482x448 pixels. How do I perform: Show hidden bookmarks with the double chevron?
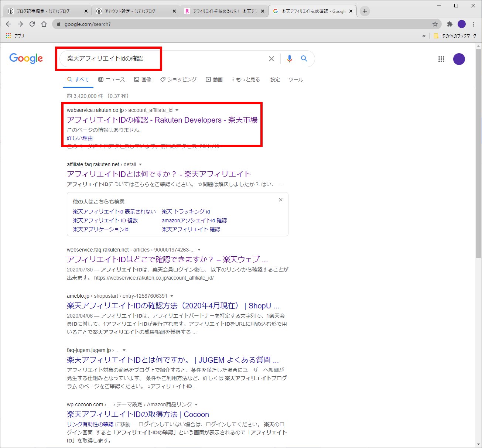tap(424, 36)
